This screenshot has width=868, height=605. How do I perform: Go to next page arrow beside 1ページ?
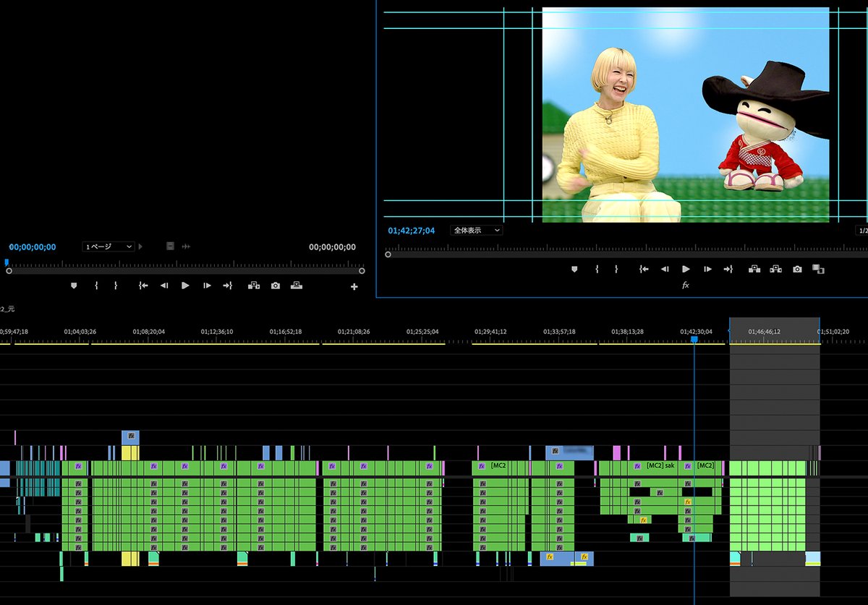click(x=140, y=246)
